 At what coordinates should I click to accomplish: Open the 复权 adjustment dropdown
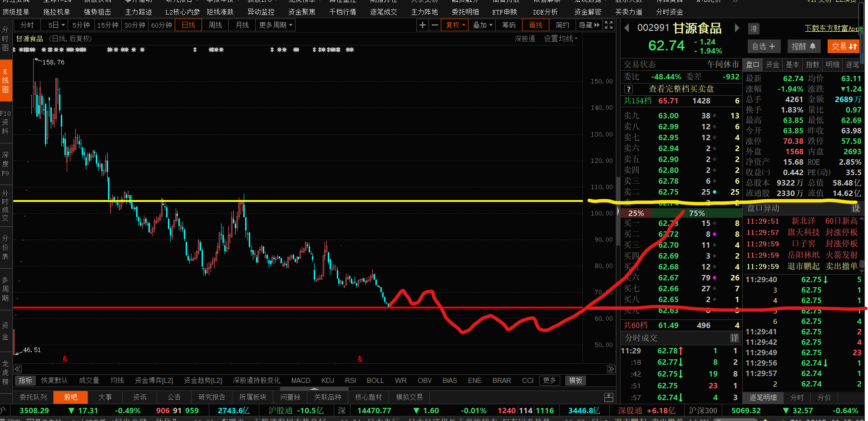click(455, 25)
